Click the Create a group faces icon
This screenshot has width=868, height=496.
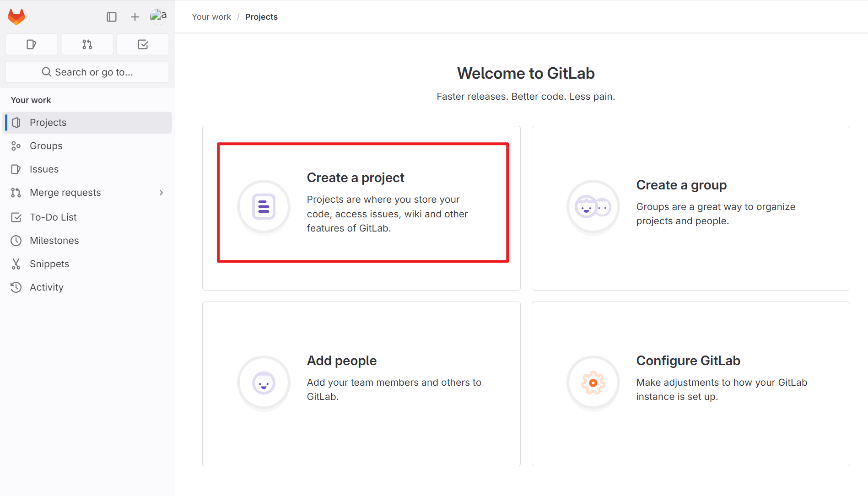(593, 207)
